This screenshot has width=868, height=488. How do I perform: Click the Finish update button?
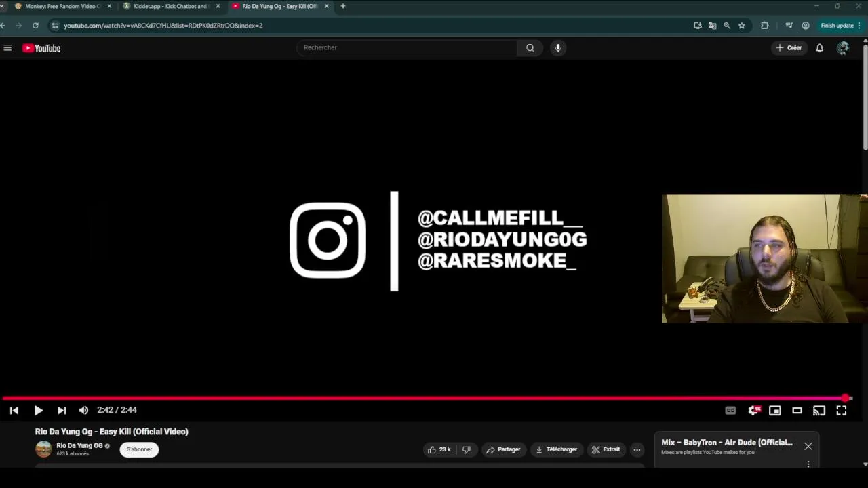pos(841,26)
